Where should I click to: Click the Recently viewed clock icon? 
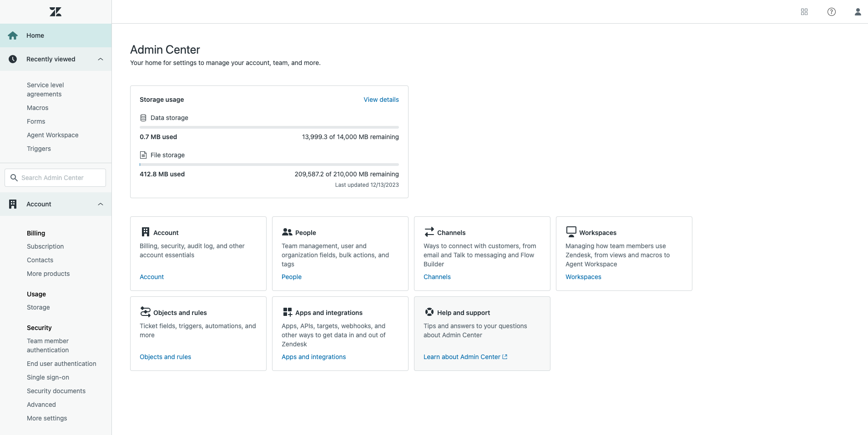point(13,59)
